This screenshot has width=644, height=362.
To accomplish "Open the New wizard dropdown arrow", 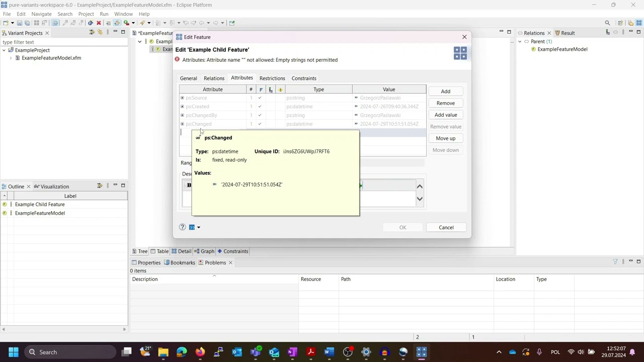I will 12,23.
